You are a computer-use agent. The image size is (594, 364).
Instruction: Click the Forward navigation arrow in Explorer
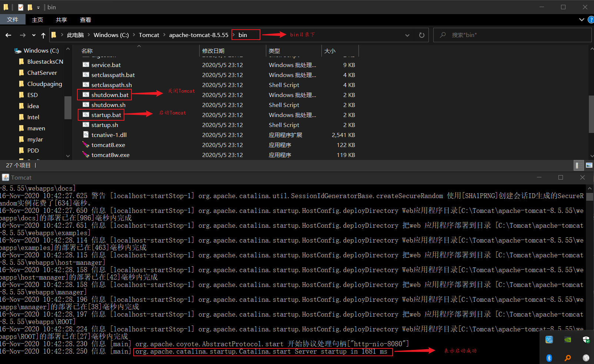click(23, 35)
